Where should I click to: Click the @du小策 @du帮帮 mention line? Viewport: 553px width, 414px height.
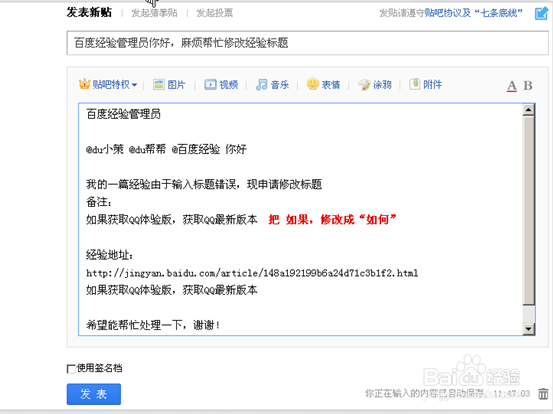click(x=166, y=150)
